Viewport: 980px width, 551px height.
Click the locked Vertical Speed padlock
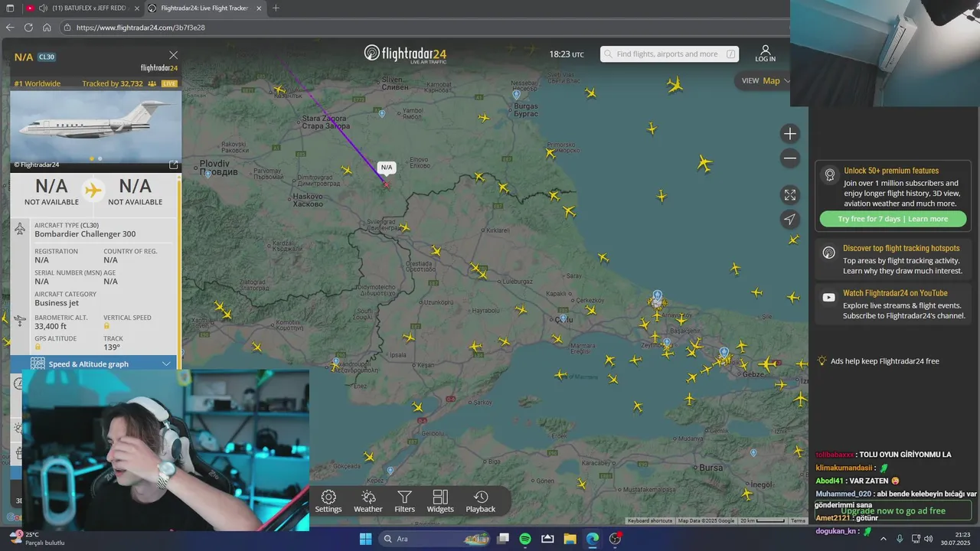[x=106, y=326]
